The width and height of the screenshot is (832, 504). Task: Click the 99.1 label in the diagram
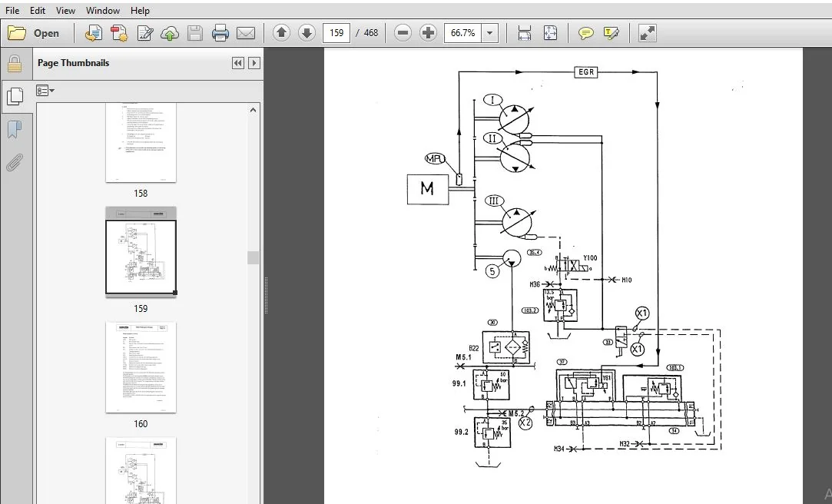click(x=459, y=383)
